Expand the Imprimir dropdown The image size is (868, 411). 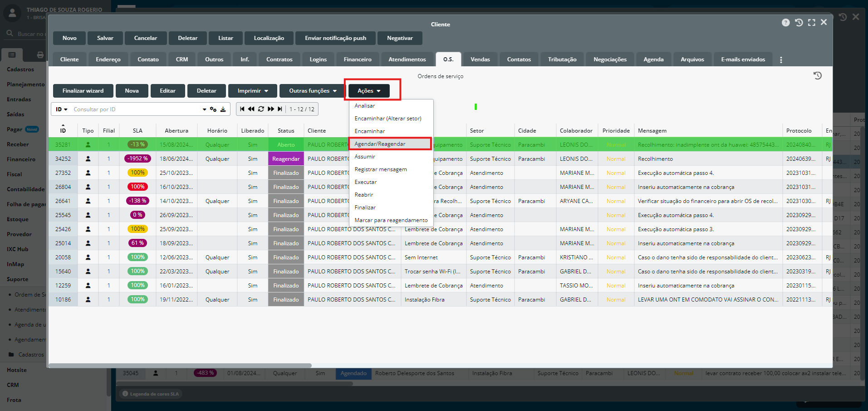(253, 91)
